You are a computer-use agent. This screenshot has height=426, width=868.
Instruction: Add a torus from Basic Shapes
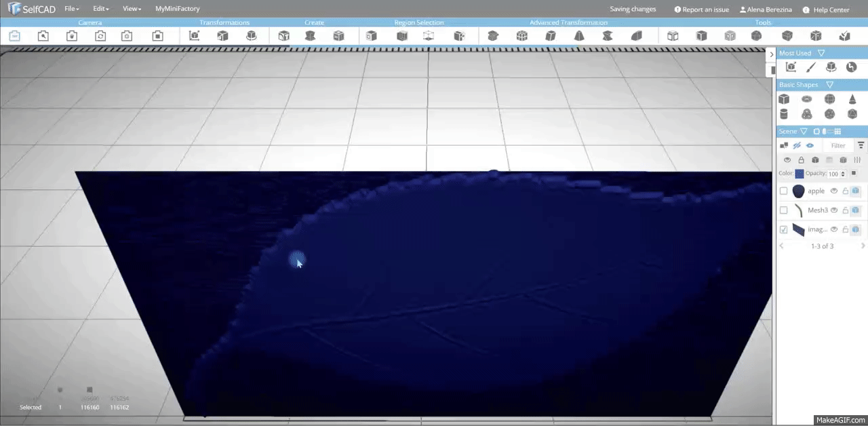point(807,99)
